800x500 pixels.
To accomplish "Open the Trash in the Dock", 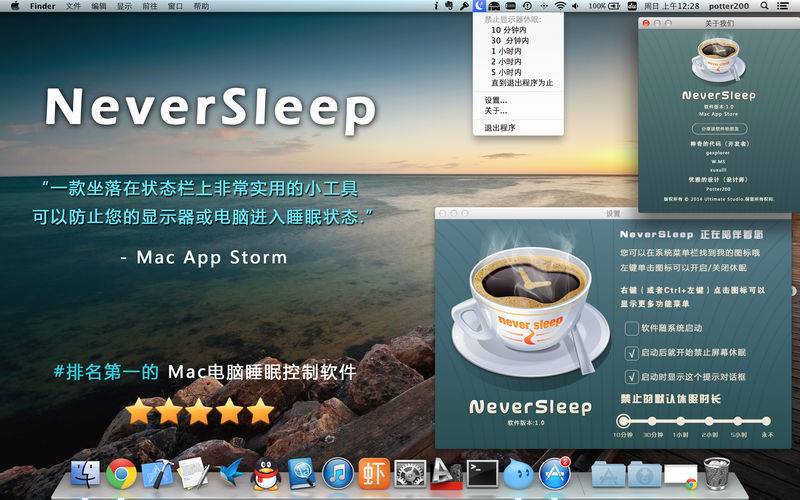I will 717,473.
